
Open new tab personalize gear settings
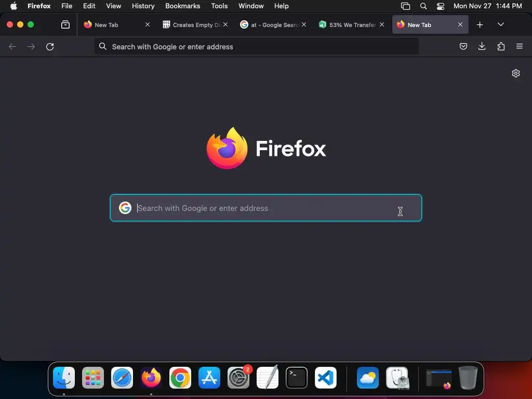(x=516, y=73)
